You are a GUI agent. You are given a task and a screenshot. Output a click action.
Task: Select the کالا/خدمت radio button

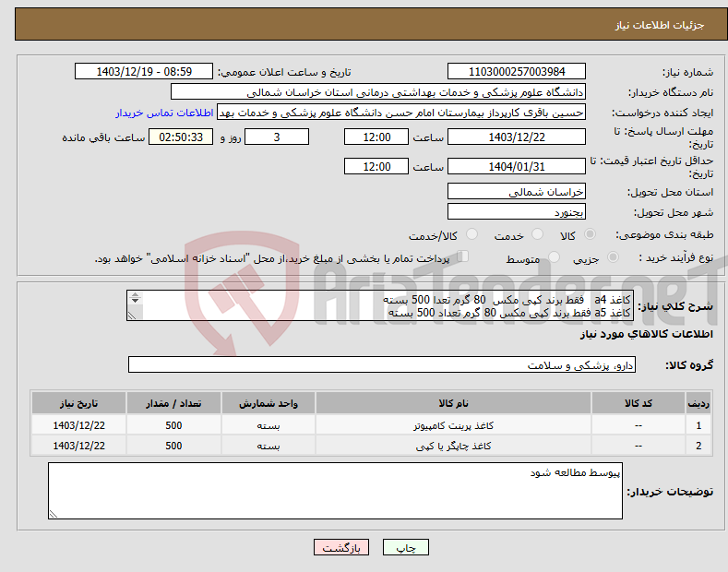click(x=471, y=234)
